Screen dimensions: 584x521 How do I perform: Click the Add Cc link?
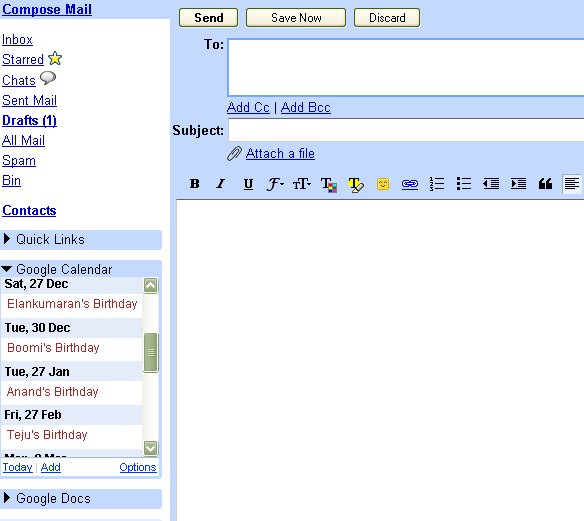(248, 107)
